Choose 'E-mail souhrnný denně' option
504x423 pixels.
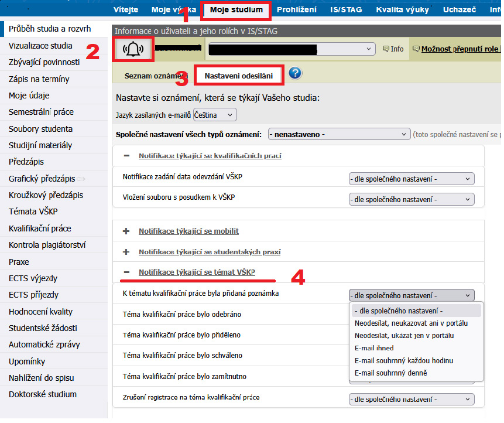(390, 373)
